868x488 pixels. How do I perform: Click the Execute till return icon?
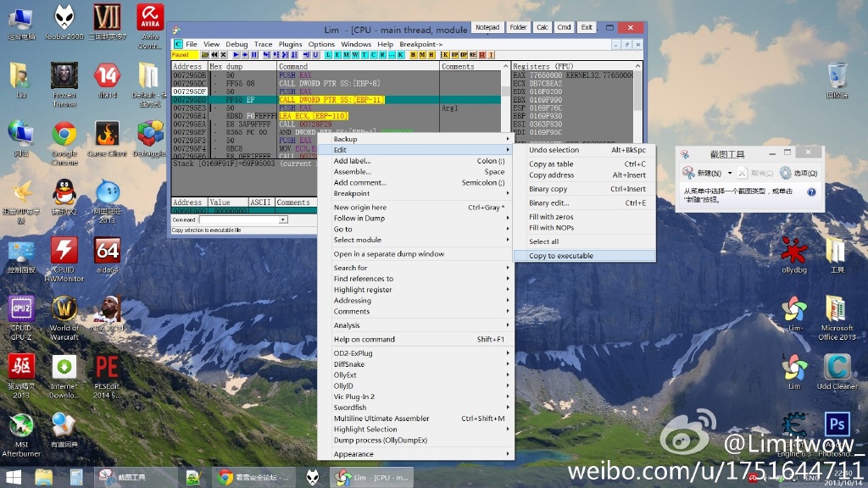305,55
